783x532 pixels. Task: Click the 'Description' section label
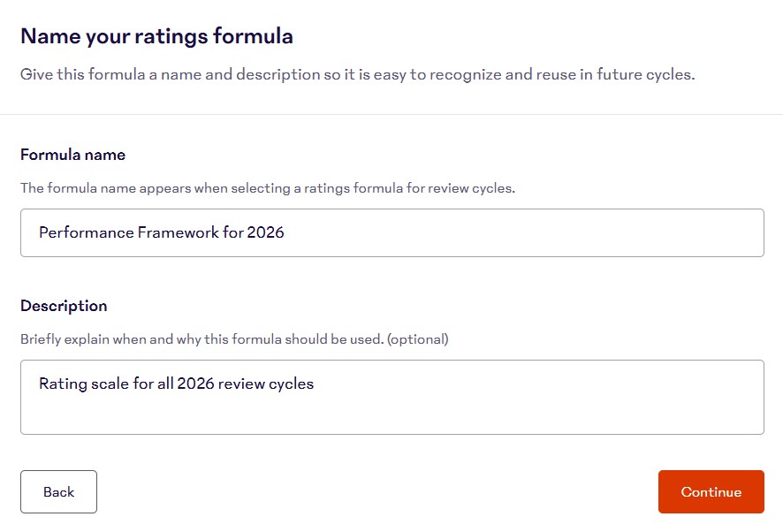pyautogui.click(x=64, y=305)
